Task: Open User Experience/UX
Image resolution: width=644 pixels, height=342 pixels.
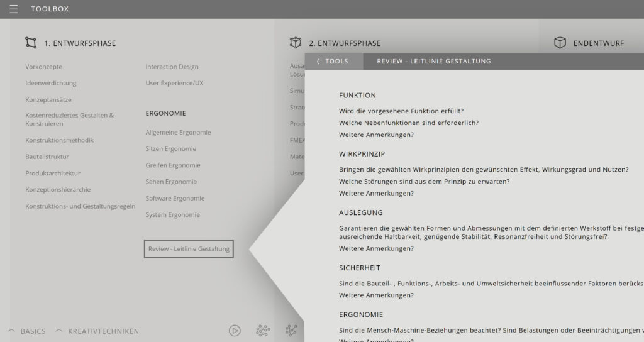Action: click(174, 83)
